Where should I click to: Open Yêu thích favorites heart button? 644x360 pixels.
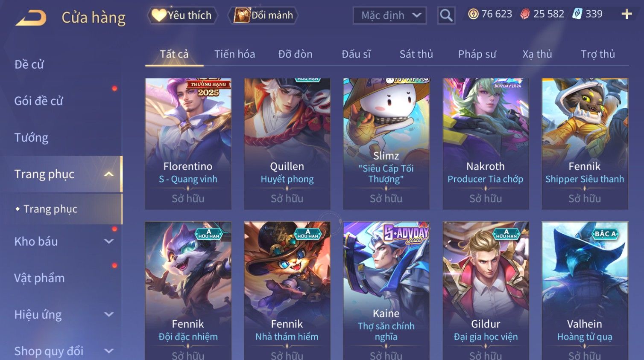[182, 15]
